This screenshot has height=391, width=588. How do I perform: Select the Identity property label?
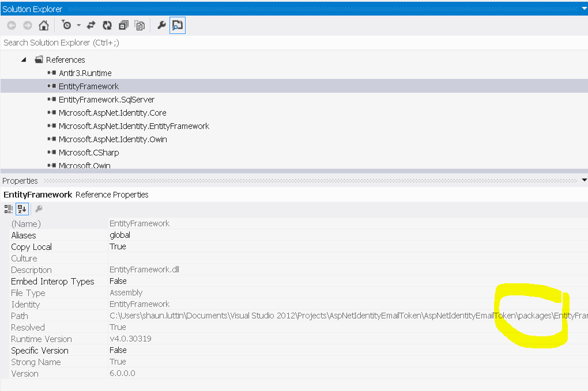[x=25, y=305]
